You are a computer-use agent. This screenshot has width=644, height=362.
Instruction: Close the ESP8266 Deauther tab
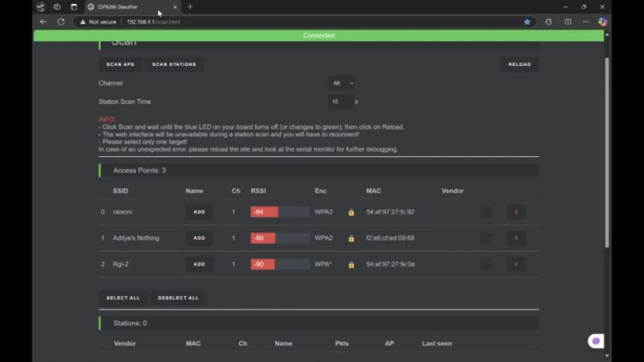click(x=175, y=7)
